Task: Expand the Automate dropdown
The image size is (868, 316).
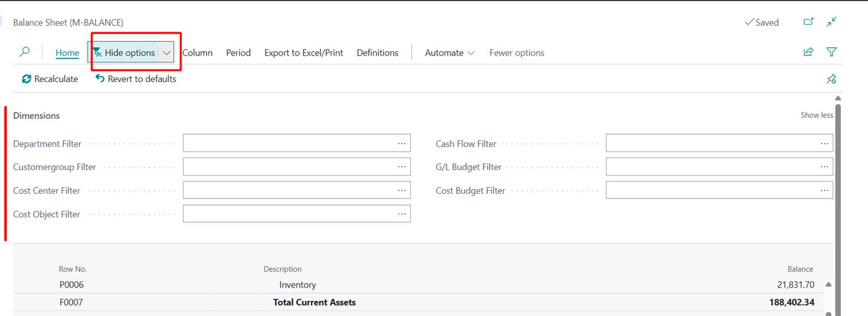Action: [449, 53]
